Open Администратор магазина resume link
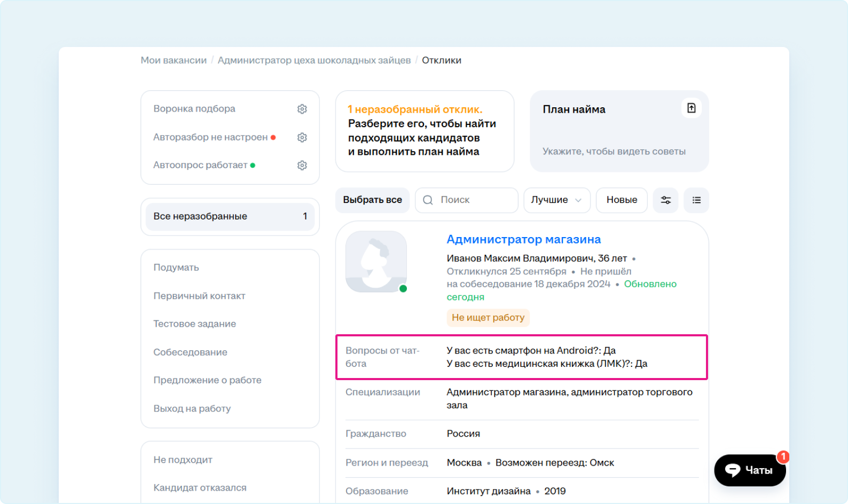Screen dimensions: 848x504 pos(523,239)
